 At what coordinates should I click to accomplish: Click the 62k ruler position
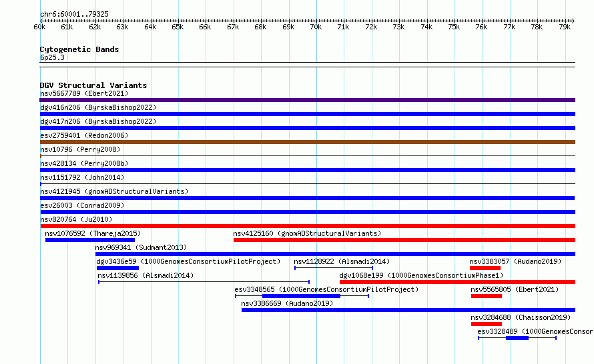pos(95,27)
